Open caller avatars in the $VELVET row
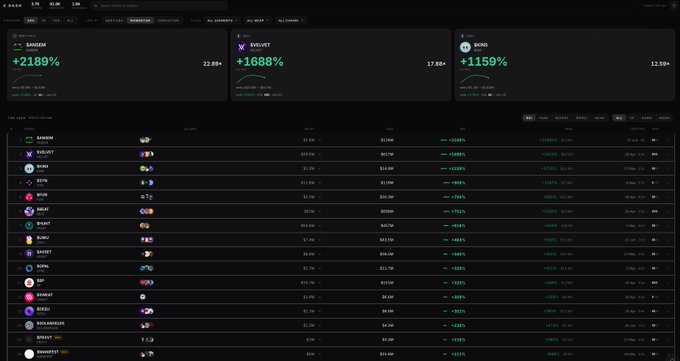 147,154
